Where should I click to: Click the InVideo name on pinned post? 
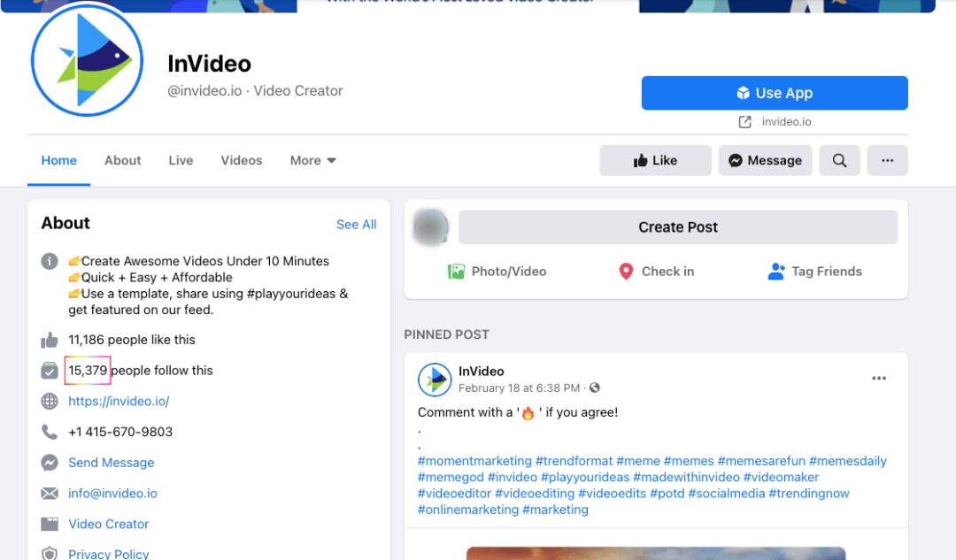coord(481,371)
